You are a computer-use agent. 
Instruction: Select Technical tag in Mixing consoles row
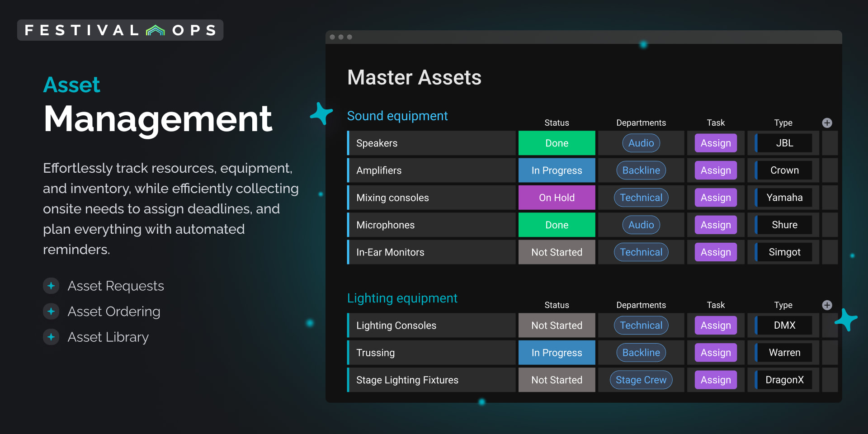641,198
